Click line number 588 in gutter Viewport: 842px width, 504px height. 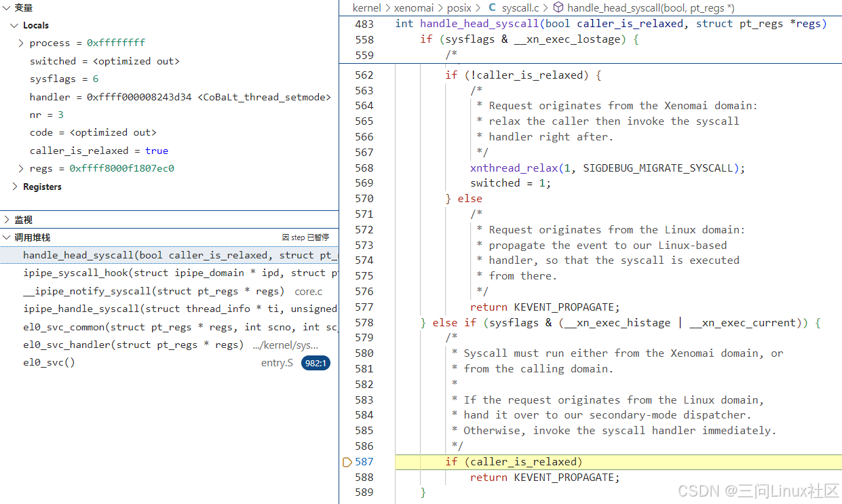[364, 477]
